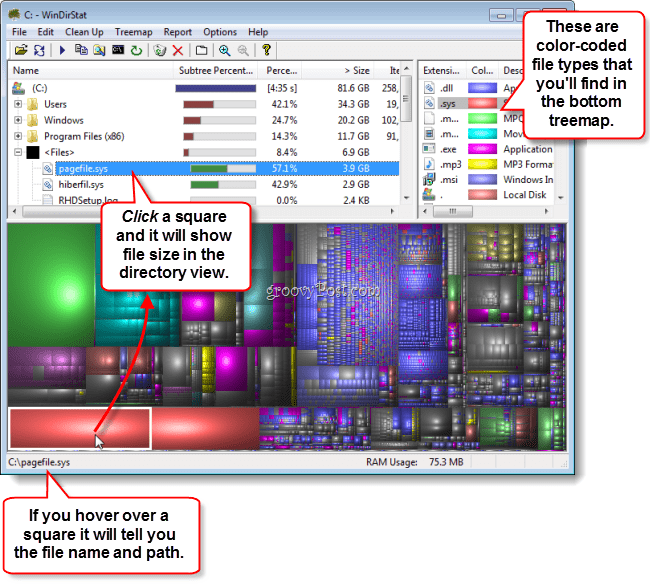650x585 pixels.
Task: Click the Users folder icon
Action: [33, 104]
